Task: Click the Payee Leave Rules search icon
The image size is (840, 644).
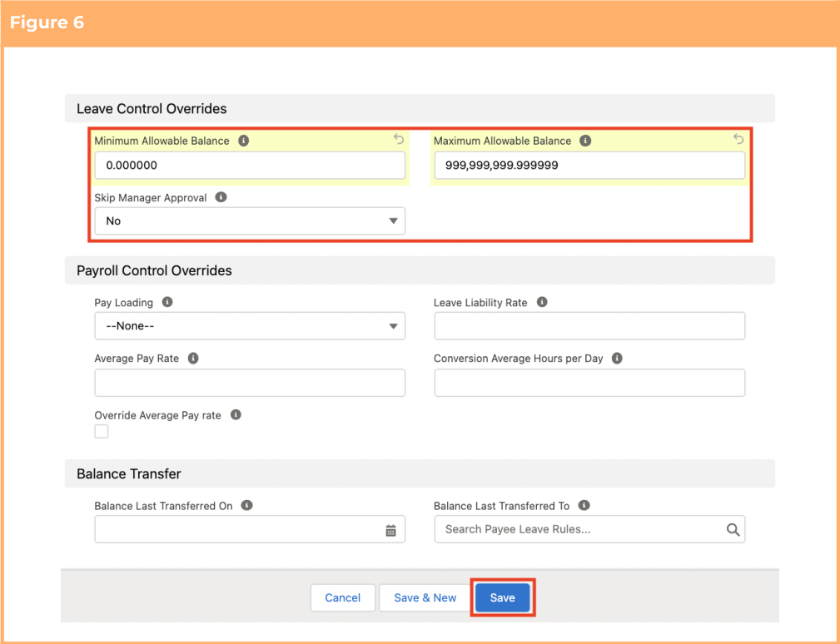Action: click(733, 529)
